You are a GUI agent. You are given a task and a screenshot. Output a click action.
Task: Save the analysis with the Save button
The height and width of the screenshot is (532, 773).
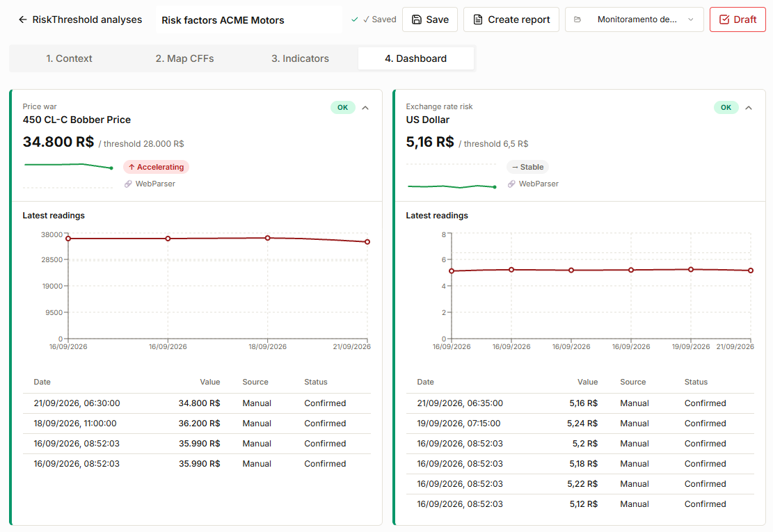[430, 19]
